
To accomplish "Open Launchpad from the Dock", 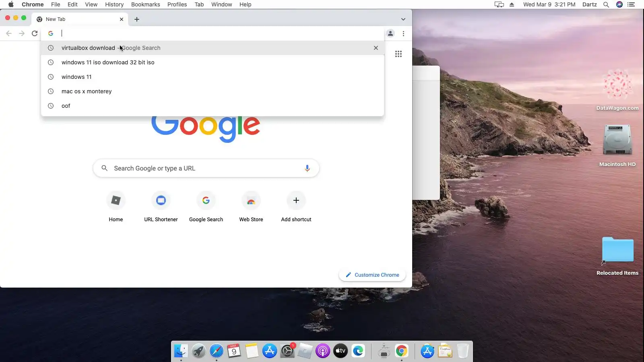I will tap(198, 351).
